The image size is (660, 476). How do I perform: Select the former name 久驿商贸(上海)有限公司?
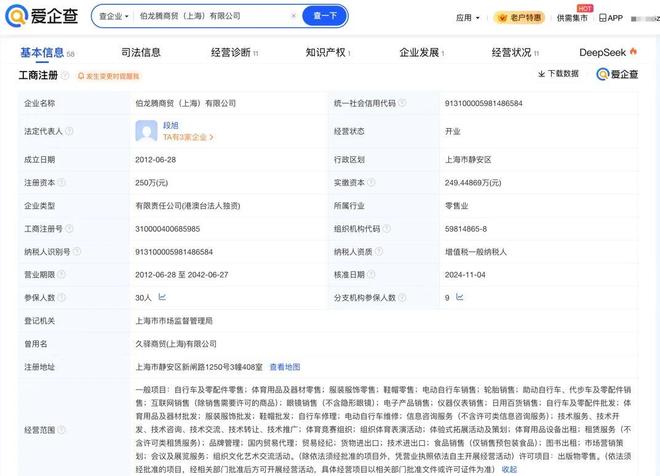coord(176,344)
